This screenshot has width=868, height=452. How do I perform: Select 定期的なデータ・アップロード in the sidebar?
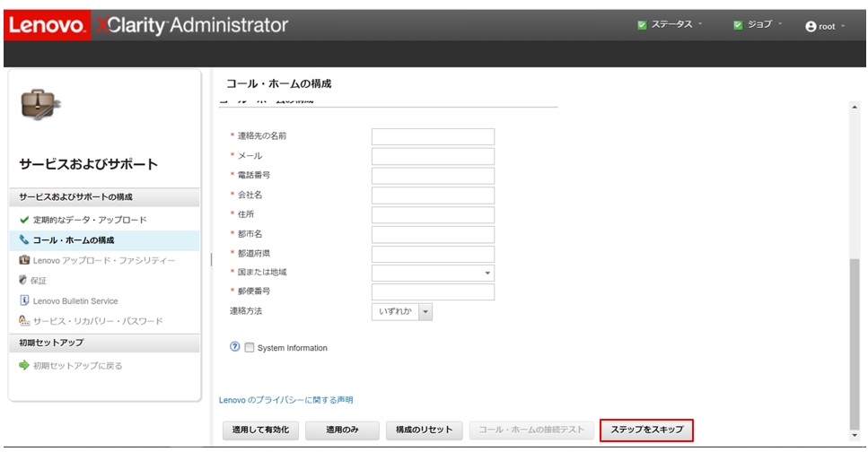coord(90,220)
